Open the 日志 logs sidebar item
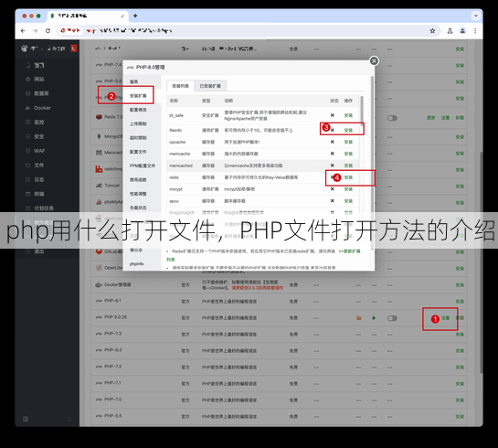 pyautogui.click(x=38, y=179)
